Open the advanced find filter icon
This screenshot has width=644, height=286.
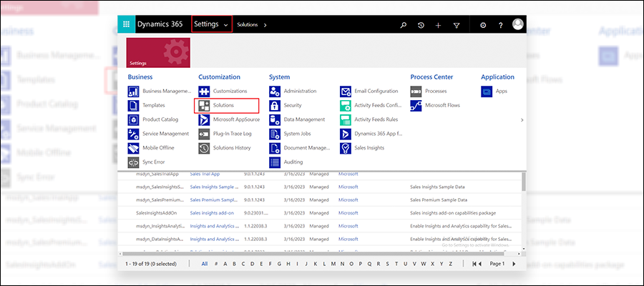click(457, 25)
